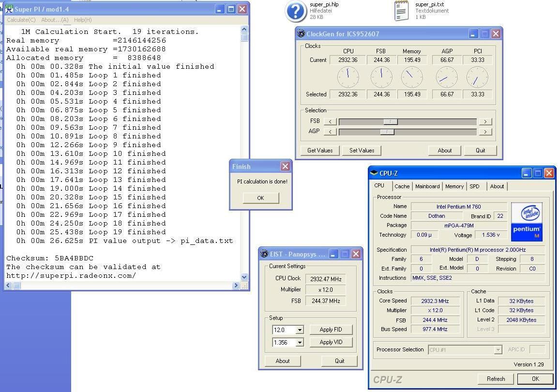Click the APIC ID field in CPU-Z
The width and height of the screenshot is (560, 392).
pos(537,349)
